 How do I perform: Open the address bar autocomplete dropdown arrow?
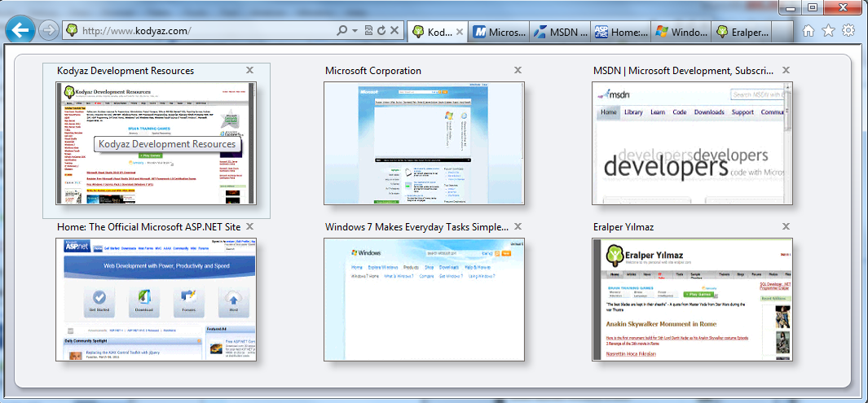click(355, 30)
